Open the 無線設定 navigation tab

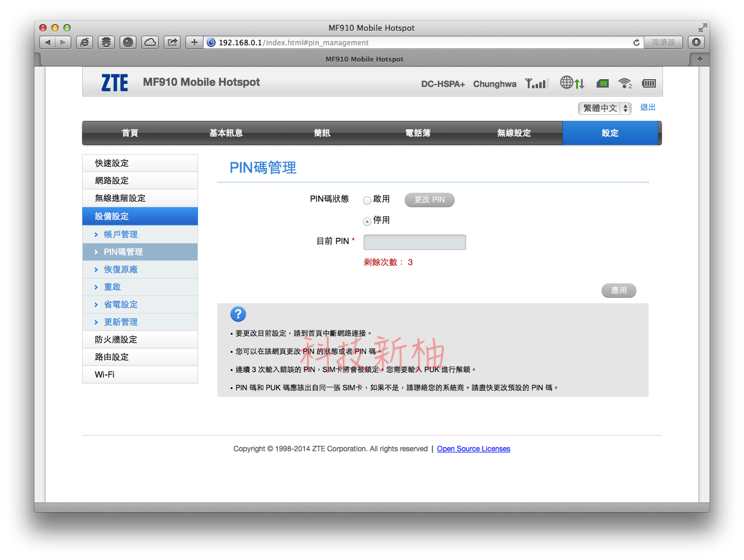514,133
